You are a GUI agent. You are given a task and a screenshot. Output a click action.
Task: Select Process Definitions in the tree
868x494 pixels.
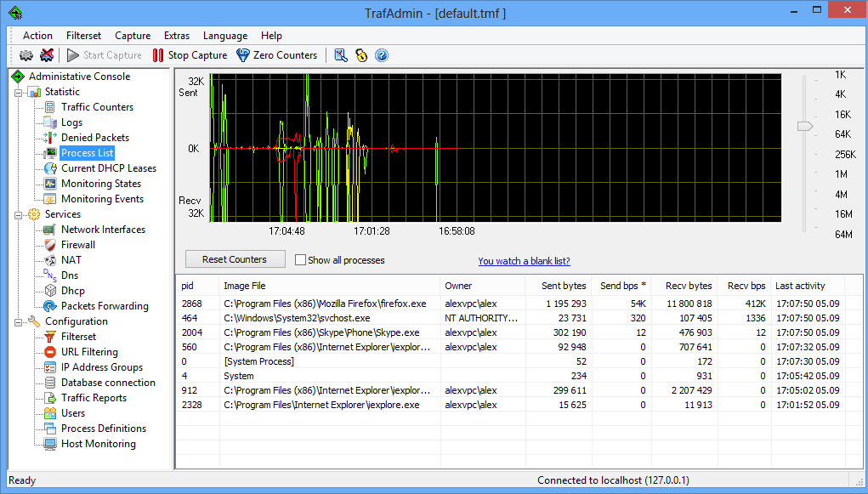104,429
